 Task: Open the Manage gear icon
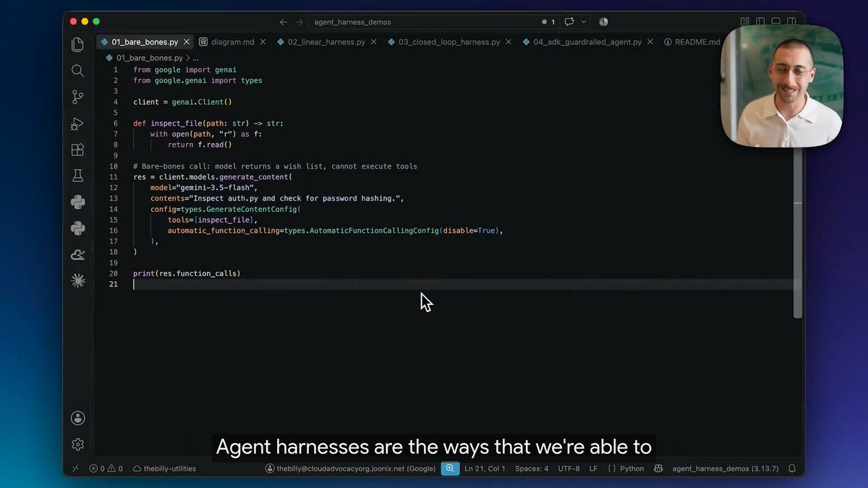78,444
